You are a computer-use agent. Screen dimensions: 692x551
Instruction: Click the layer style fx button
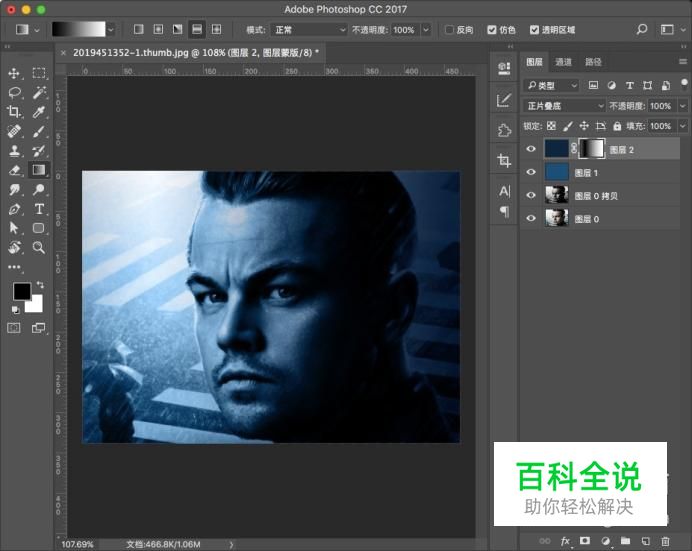click(565, 541)
